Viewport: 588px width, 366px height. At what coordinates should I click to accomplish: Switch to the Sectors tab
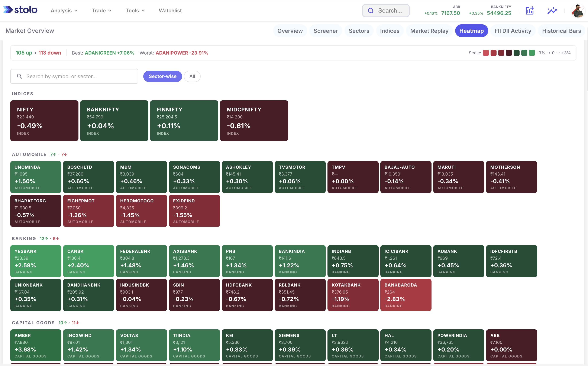(359, 31)
